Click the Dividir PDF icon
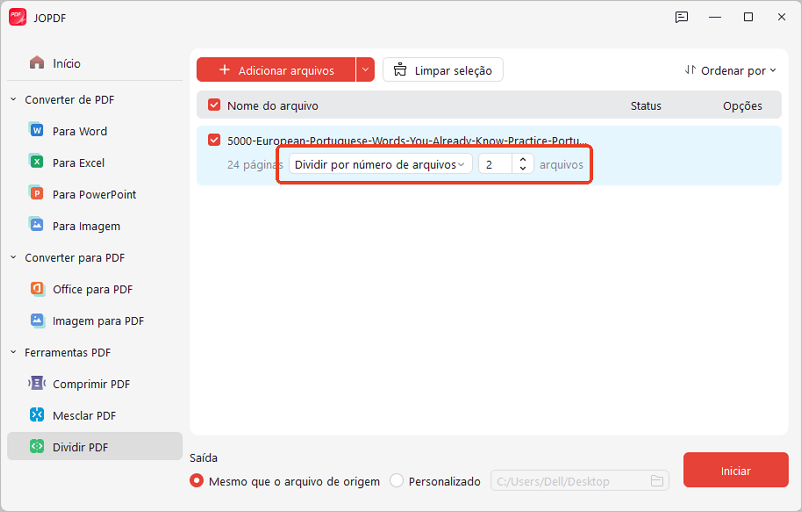 point(37,447)
